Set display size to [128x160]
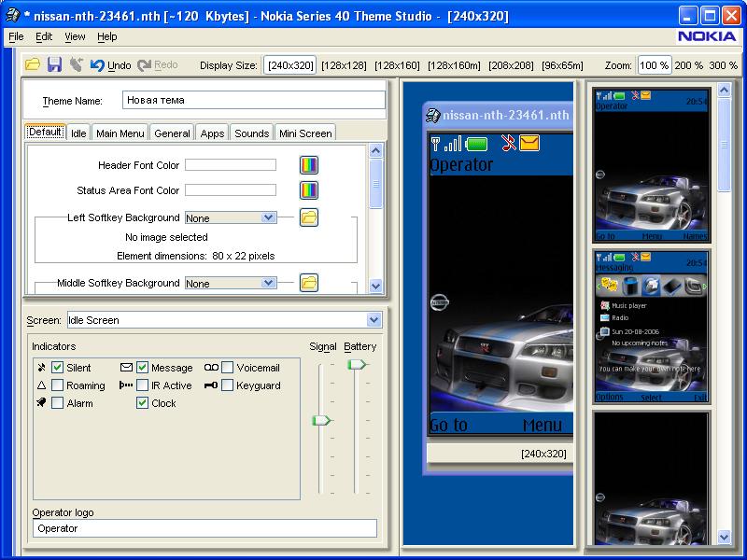747x560 pixels. 397,65
